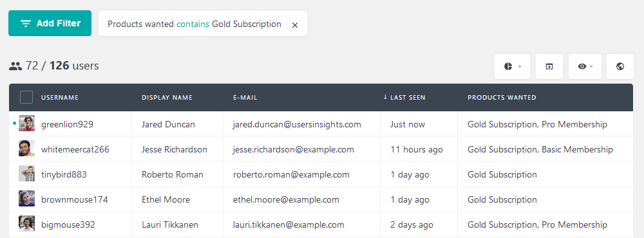Sort by Last Seen column header
This screenshot has width=644, height=238.
pos(404,98)
